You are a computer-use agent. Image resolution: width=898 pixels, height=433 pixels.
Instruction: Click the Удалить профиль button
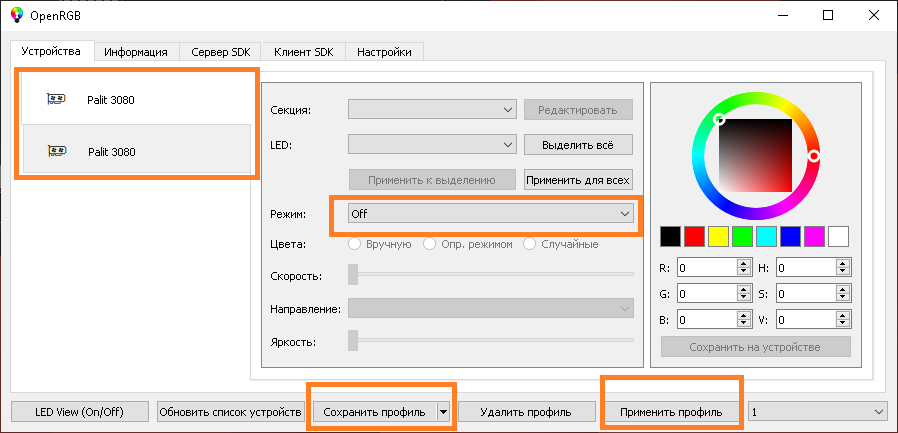(526, 412)
